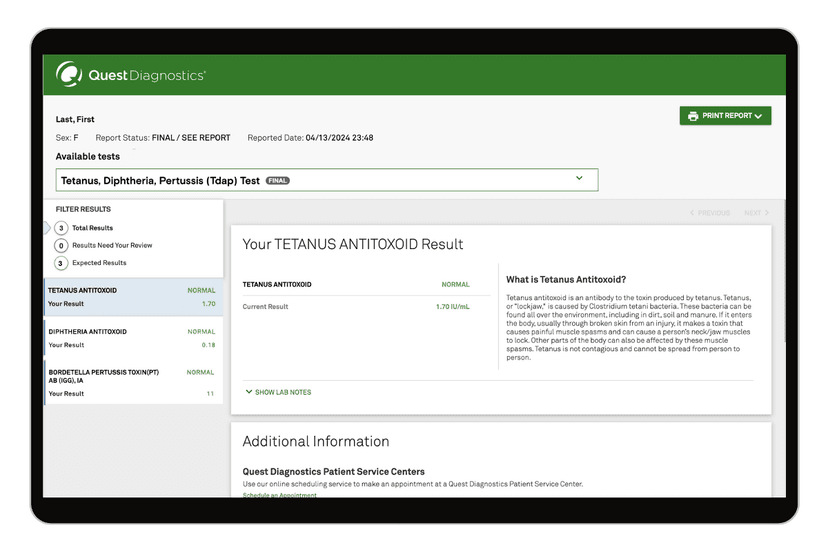Open the Print Report dropdown chevron

click(758, 116)
